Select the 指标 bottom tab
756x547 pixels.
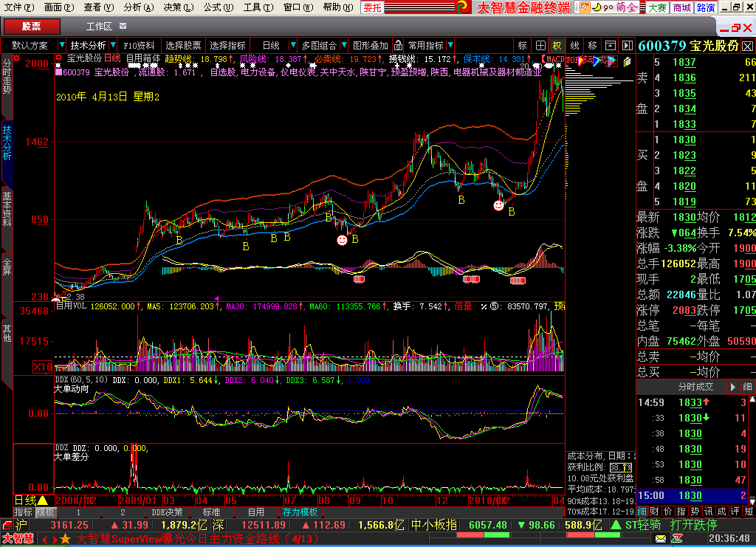(23, 512)
